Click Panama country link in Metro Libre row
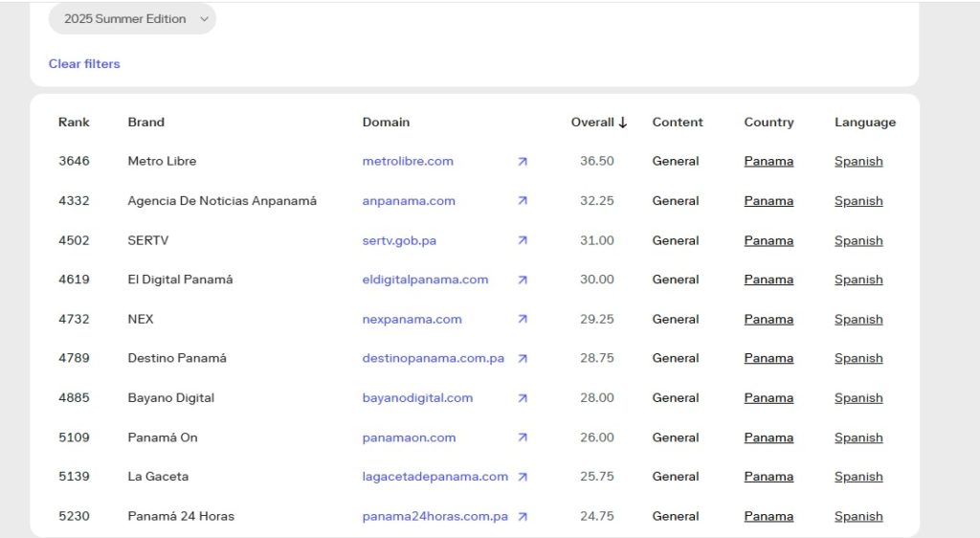 point(768,161)
